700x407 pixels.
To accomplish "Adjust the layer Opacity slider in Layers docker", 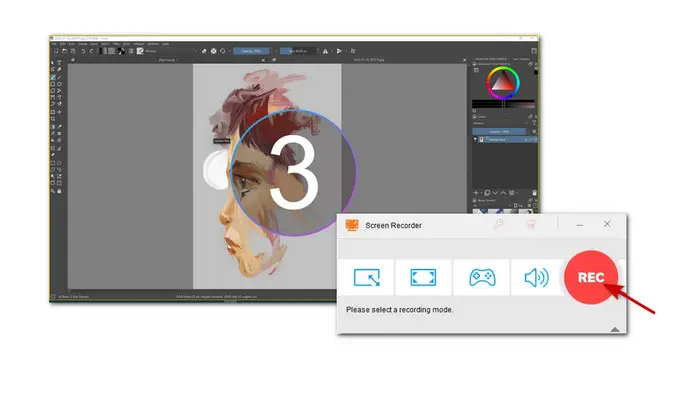I will pos(499,132).
